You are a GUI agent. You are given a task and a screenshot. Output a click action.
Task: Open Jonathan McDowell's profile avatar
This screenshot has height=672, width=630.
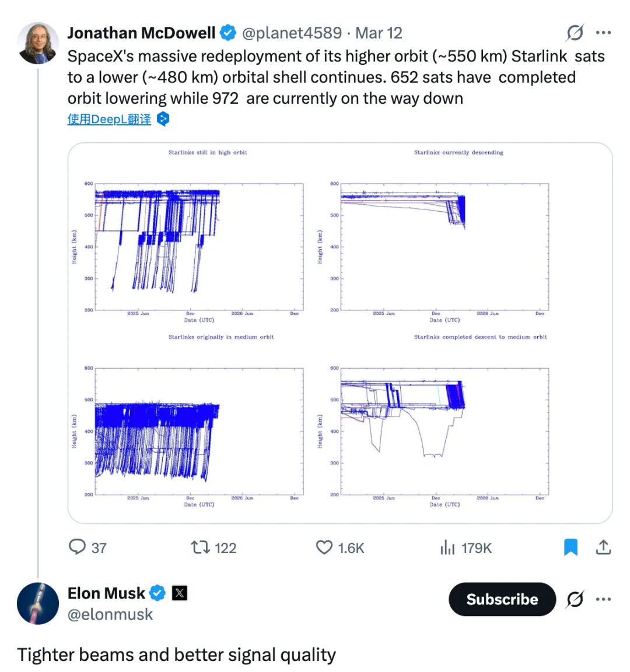(x=38, y=43)
